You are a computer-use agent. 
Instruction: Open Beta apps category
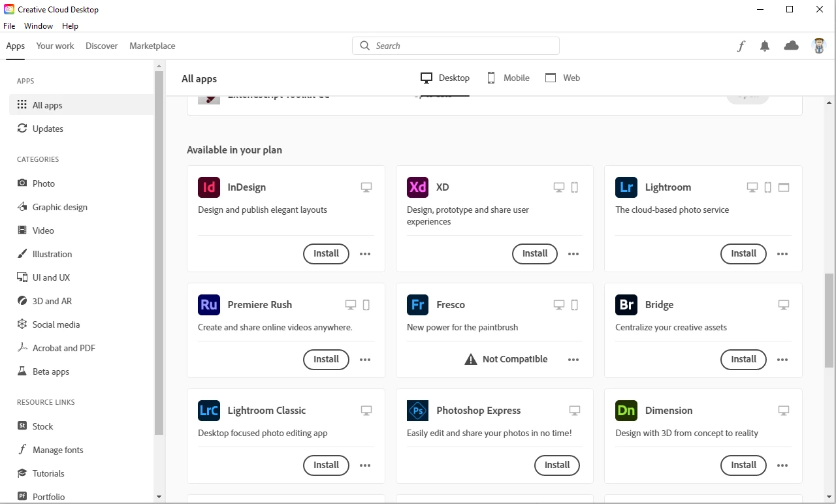coord(82,371)
